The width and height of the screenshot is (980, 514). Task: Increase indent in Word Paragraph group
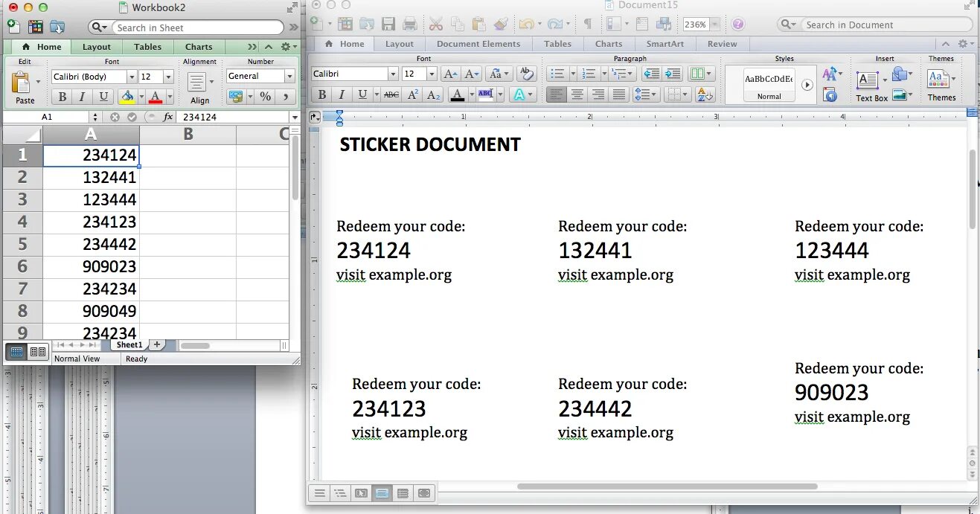click(x=673, y=74)
